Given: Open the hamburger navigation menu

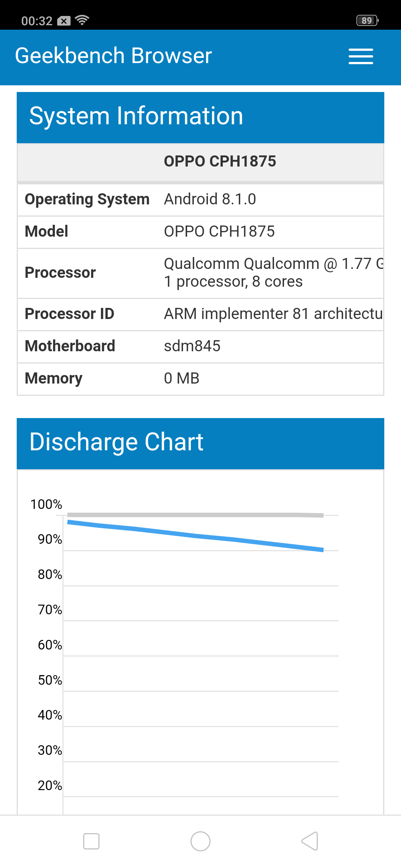Looking at the screenshot, I should pyautogui.click(x=361, y=56).
